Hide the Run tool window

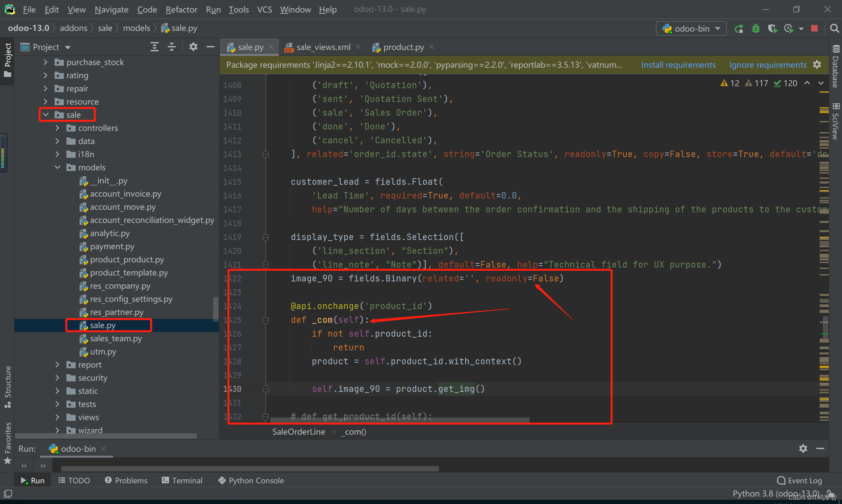(x=820, y=449)
